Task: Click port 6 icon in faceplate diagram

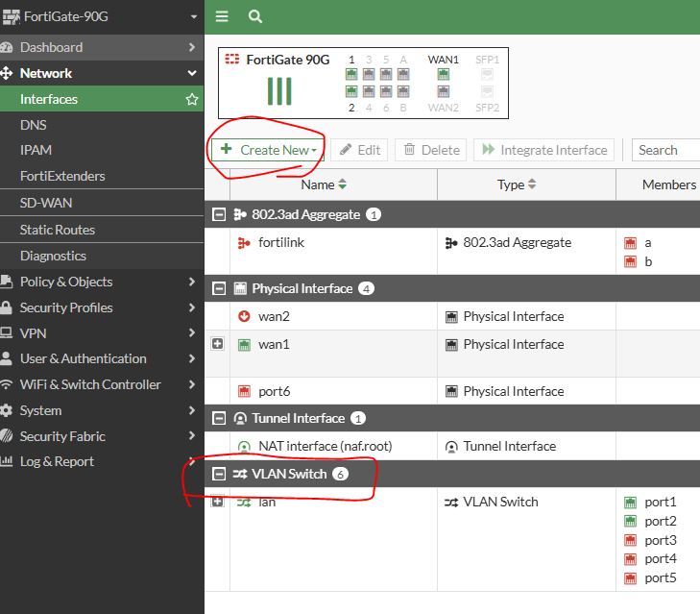Action: click(386, 91)
